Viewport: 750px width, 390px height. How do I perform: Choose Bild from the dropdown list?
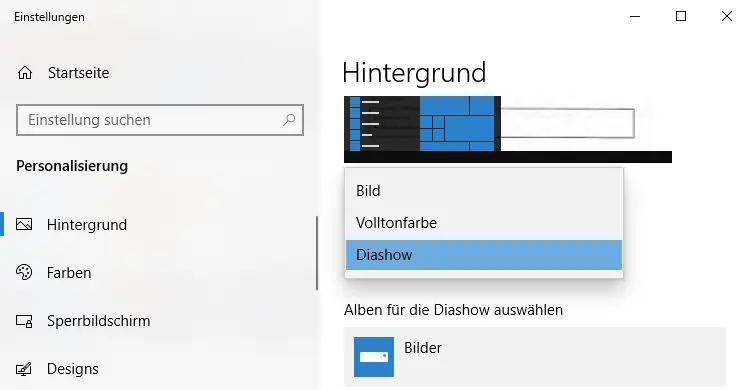[x=484, y=191]
